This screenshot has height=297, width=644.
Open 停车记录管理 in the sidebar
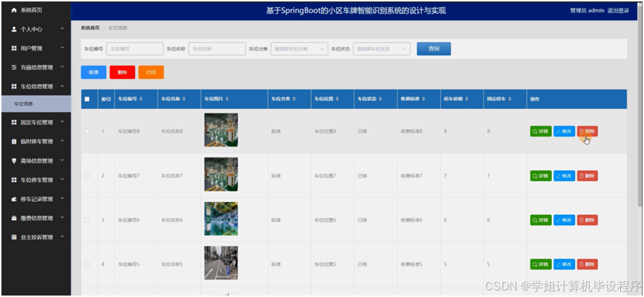pos(36,199)
